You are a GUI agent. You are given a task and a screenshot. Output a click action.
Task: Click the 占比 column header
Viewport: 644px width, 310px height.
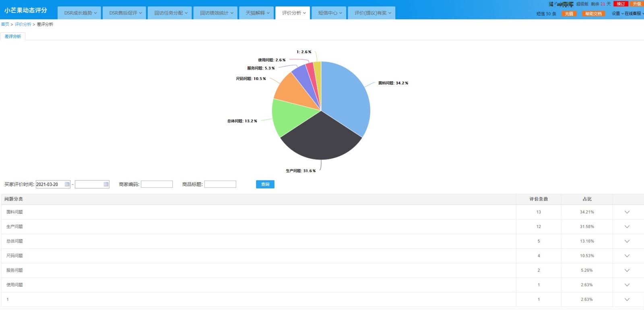[x=587, y=199]
